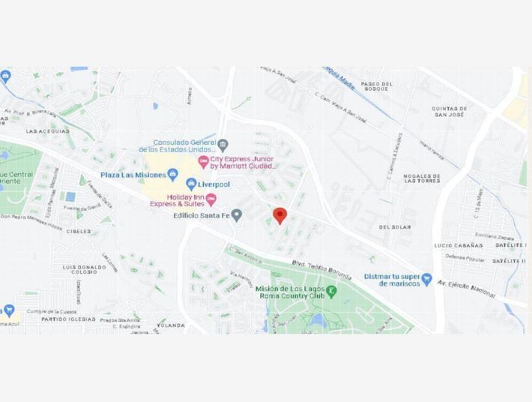The height and width of the screenshot is (402, 532).
Task: Click the Plaza Las Misiones label
Action: tap(133, 175)
